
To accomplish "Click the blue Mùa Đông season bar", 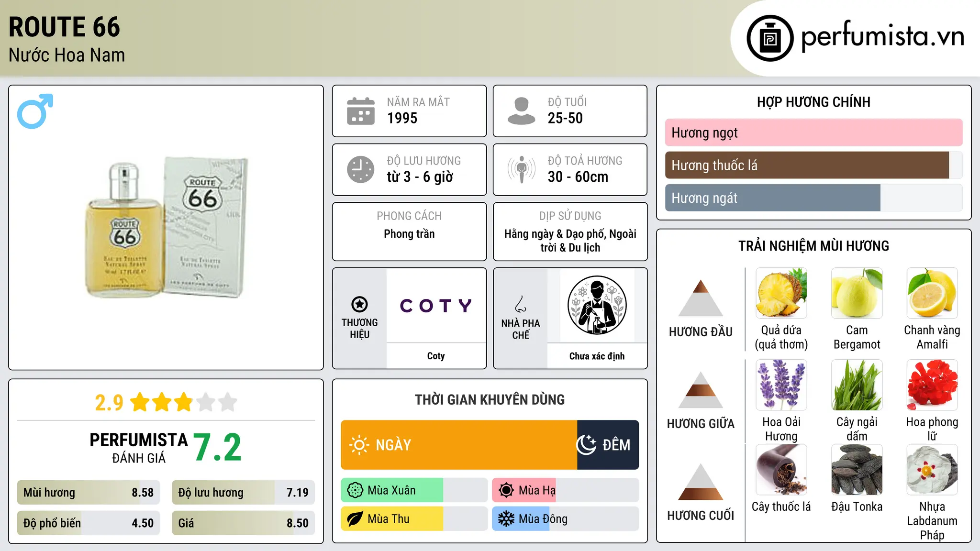I will 521,519.
